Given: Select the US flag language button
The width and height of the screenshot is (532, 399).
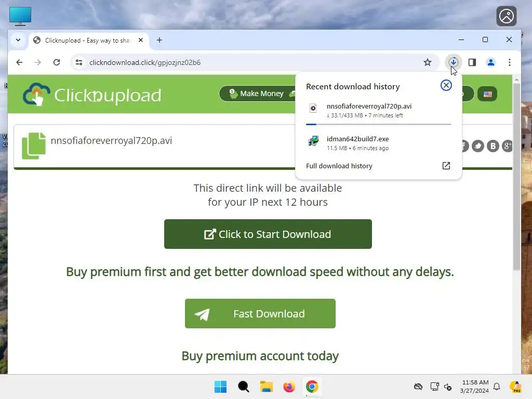Looking at the screenshot, I should (x=487, y=94).
